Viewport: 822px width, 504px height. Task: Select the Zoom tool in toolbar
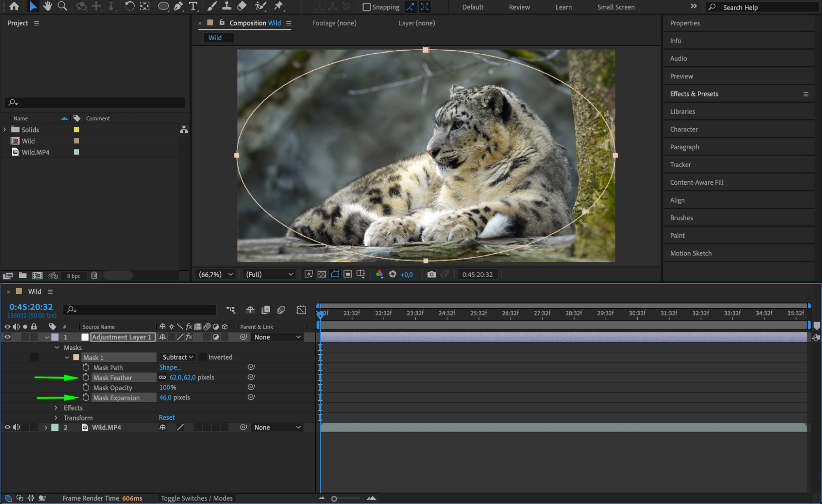point(63,6)
